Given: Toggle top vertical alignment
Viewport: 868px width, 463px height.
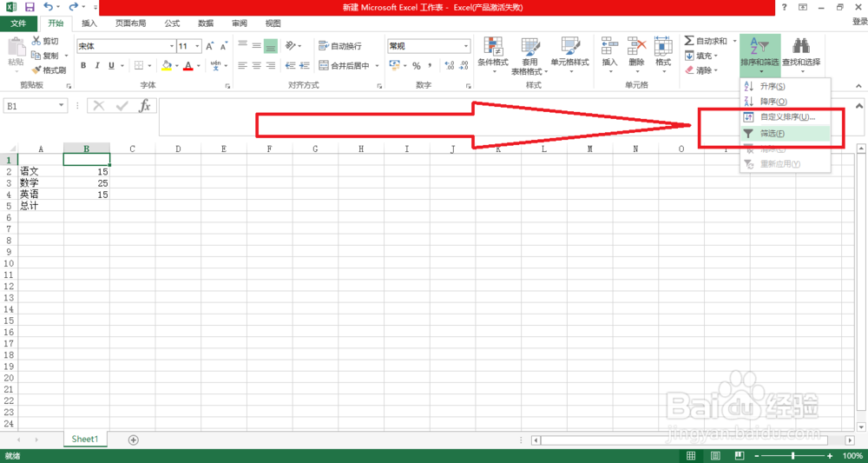Looking at the screenshot, I should [x=242, y=46].
